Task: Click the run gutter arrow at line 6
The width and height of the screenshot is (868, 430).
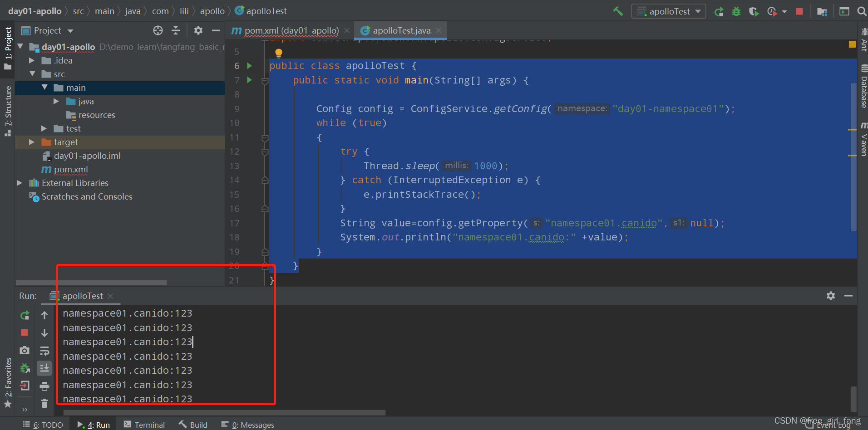Action: (x=249, y=66)
